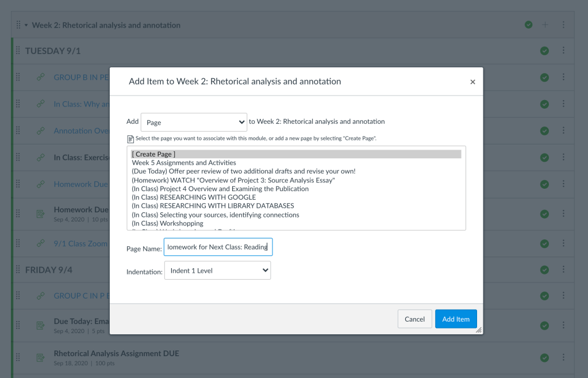Select Week 5 Assignments and Activities page

pos(184,163)
